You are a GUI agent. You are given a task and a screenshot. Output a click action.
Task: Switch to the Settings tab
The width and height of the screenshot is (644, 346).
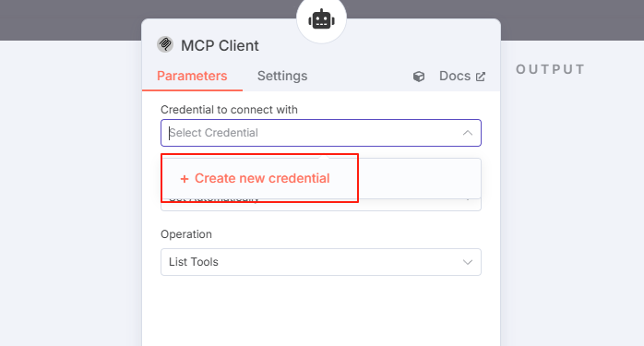pyautogui.click(x=282, y=76)
